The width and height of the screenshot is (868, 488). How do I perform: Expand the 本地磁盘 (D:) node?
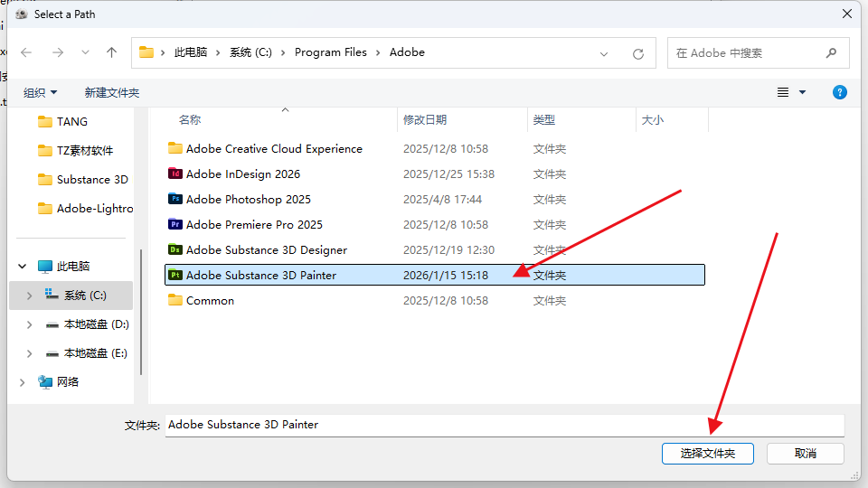point(29,324)
